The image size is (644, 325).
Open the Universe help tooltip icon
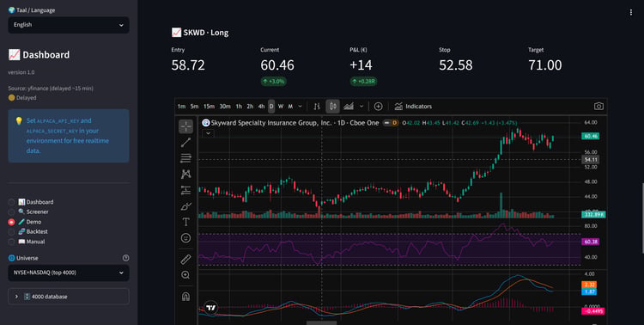click(125, 258)
